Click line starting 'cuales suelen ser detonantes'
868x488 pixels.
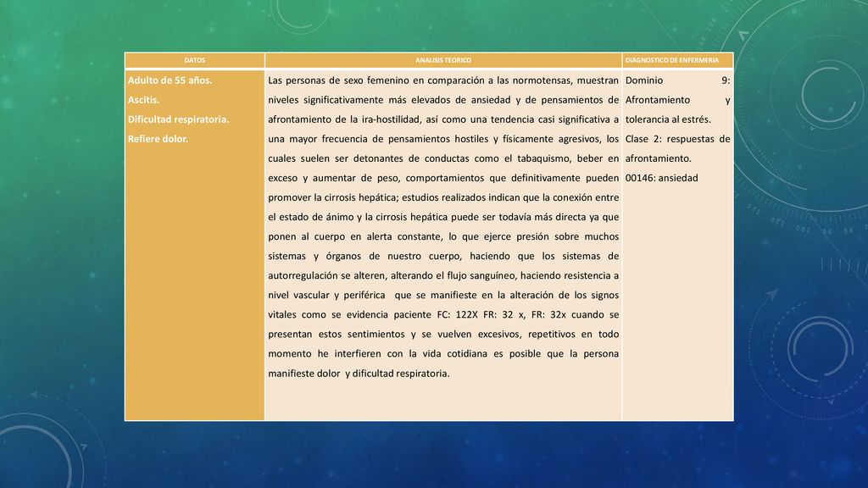coord(443,158)
